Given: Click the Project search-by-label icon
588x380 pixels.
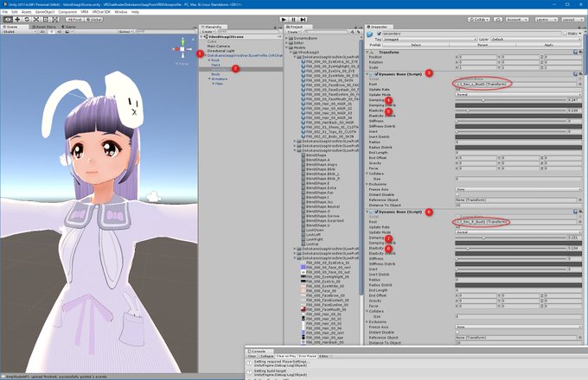Looking at the screenshot, I should (x=357, y=32).
